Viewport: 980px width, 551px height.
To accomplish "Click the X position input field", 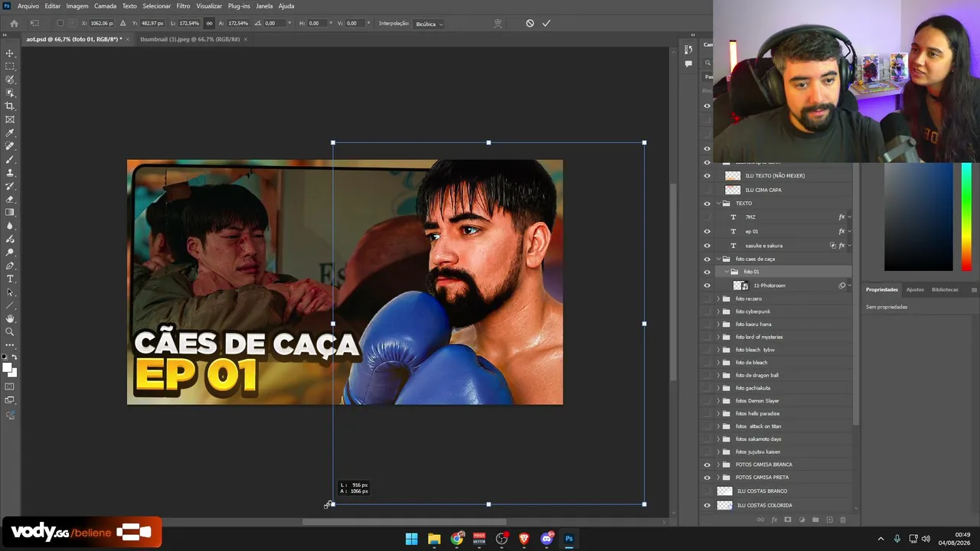I will point(101,24).
